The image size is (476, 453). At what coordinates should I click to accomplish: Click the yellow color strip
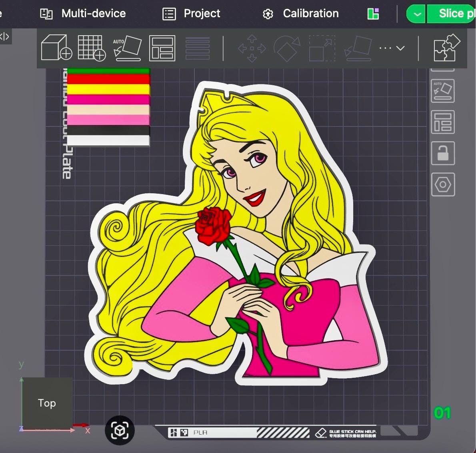click(x=108, y=90)
